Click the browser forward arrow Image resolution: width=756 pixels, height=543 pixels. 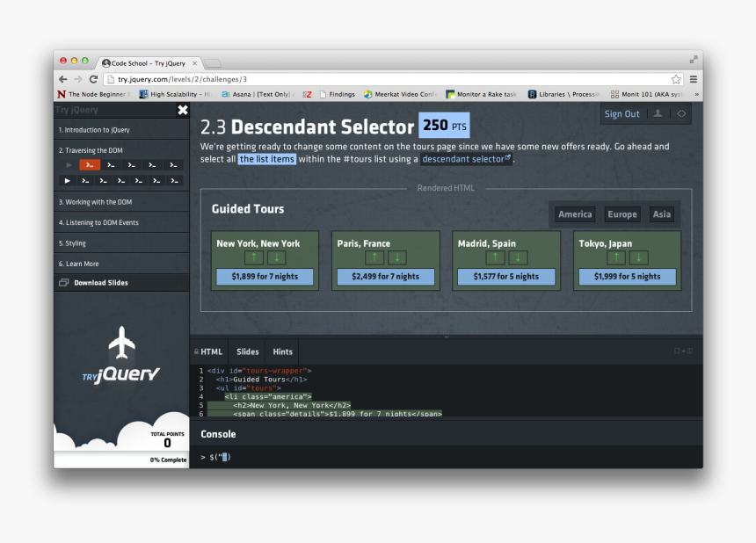click(x=78, y=79)
